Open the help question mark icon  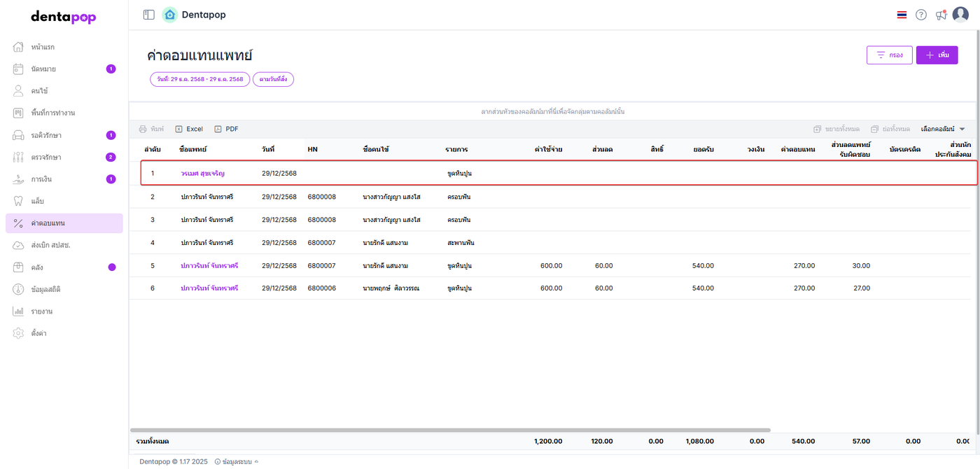[x=921, y=15]
